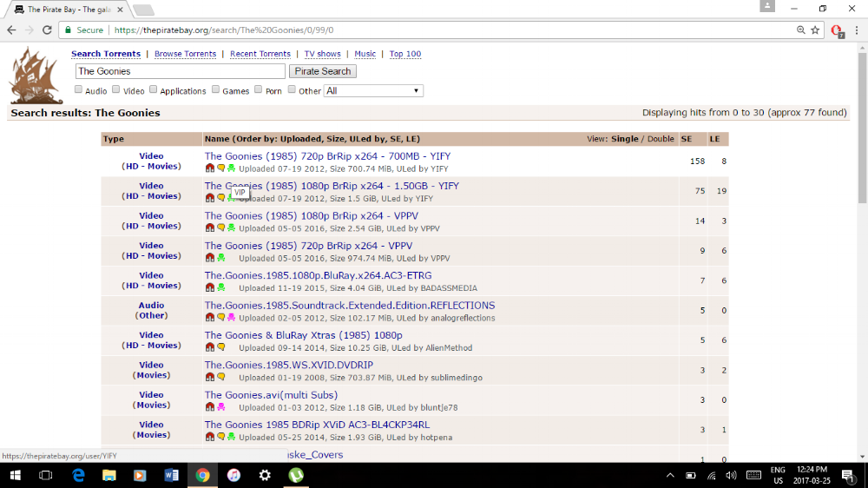Image resolution: width=868 pixels, height=488 pixels.
Task: Click the browser address bar URL
Action: (224, 30)
